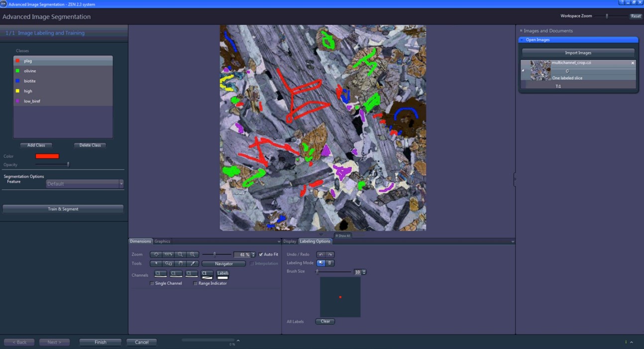The image size is (644, 349).
Task: Select the eyedropper tool in Tools row
Action: [193, 263]
